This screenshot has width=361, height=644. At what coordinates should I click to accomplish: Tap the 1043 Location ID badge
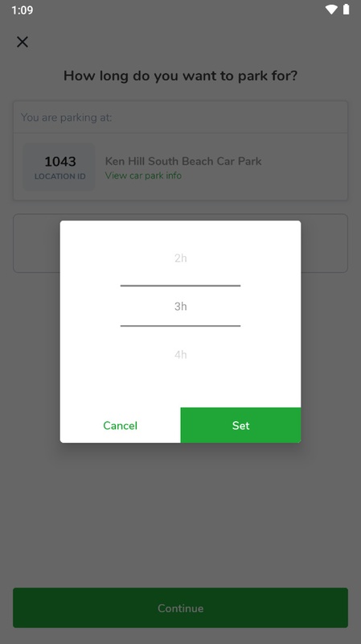pyautogui.click(x=59, y=167)
